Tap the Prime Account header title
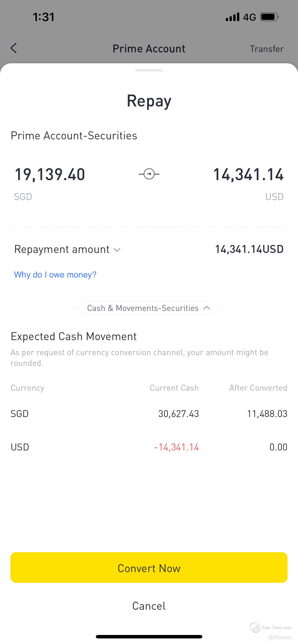The height and width of the screenshot is (644, 298). click(x=149, y=48)
